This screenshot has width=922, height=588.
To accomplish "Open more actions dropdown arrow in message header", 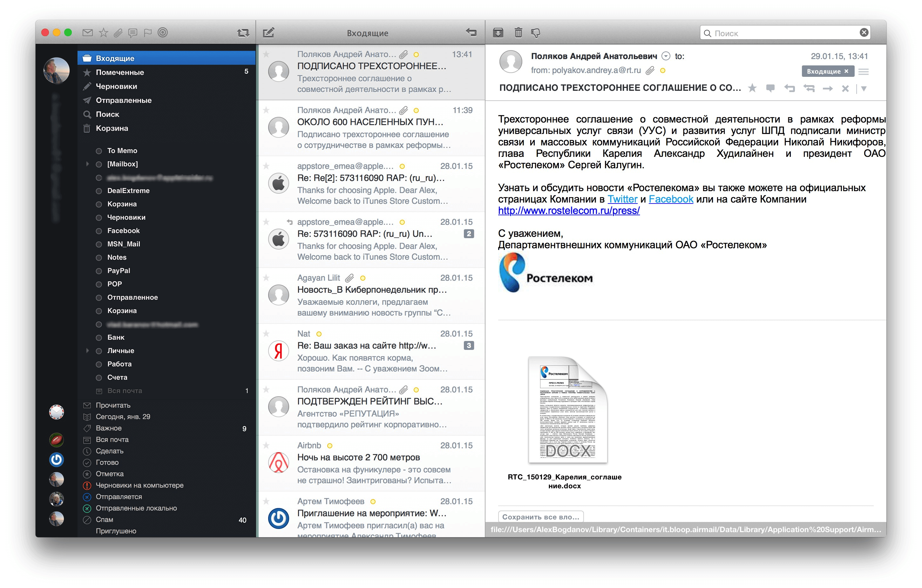I will click(x=864, y=89).
